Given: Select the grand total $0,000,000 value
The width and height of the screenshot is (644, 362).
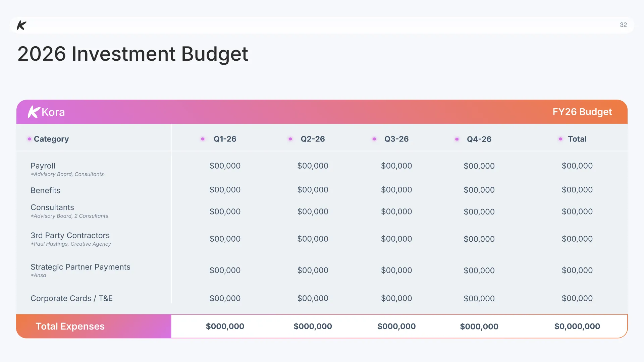Looking at the screenshot, I should coord(577,326).
